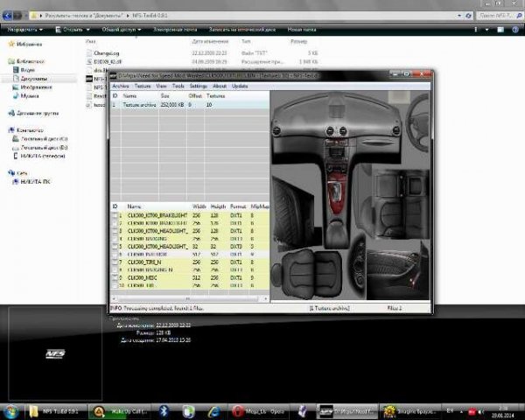The width and height of the screenshot is (525, 420).
Task: Create a folder with Новая папка
Action: 302,30
